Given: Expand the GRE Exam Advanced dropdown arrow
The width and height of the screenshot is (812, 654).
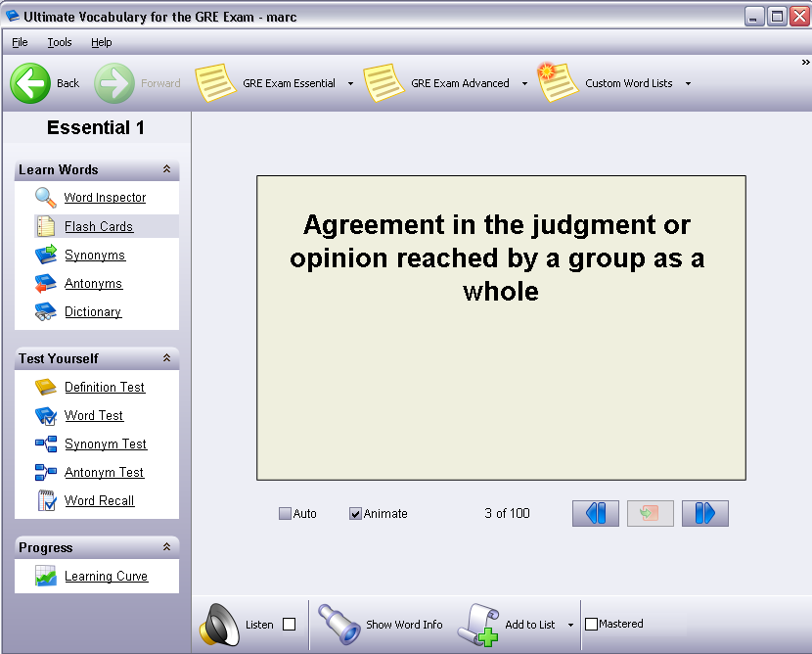Looking at the screenshot, I should tap(524, 83).
